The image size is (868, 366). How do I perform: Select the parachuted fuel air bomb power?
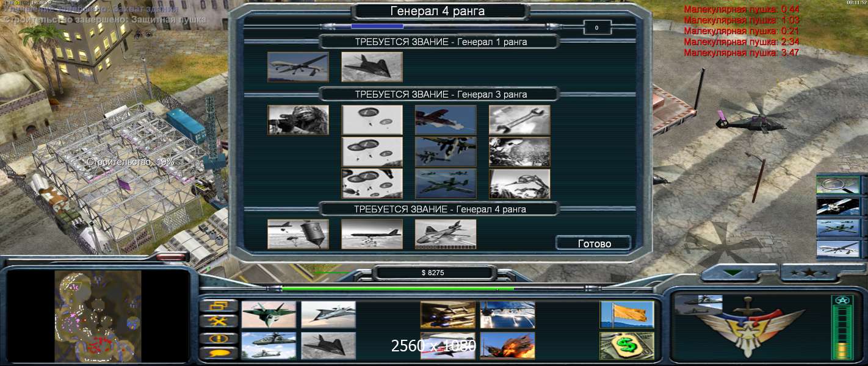[298, 234]
